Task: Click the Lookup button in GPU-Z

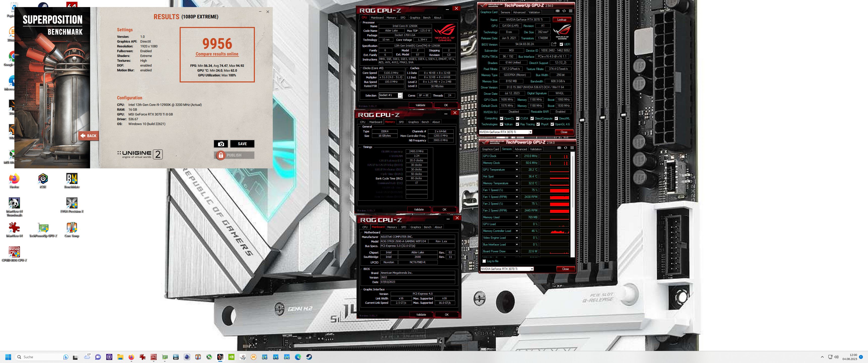Action: click(562, 19)
